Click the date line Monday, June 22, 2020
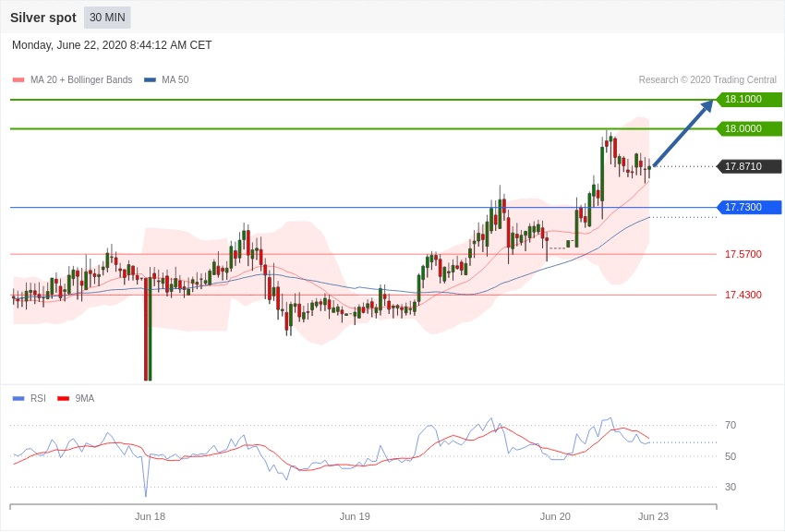Viewport: 785px width, 532px height. tap(112, 45)
